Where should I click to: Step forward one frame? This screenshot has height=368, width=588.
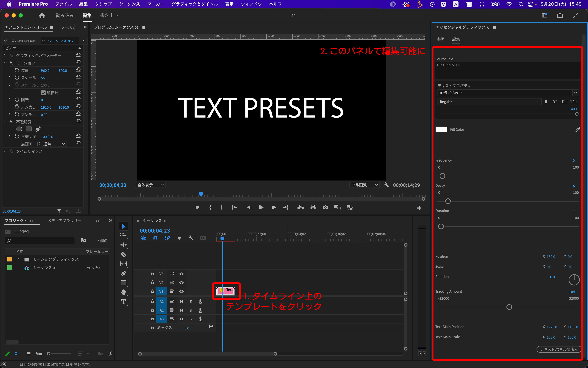[x=274, y=207]
